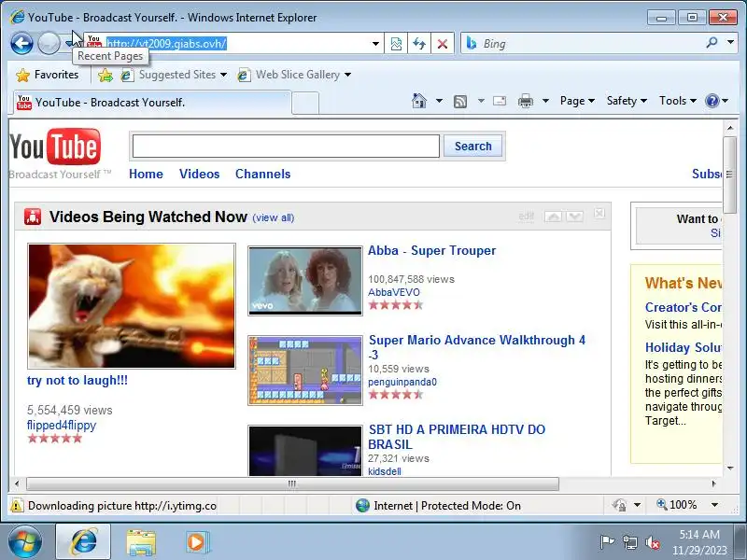Open the Compatibility View icon in address bar
The height and width of the screenshot is (560, 747).
[x=396, y=44]
